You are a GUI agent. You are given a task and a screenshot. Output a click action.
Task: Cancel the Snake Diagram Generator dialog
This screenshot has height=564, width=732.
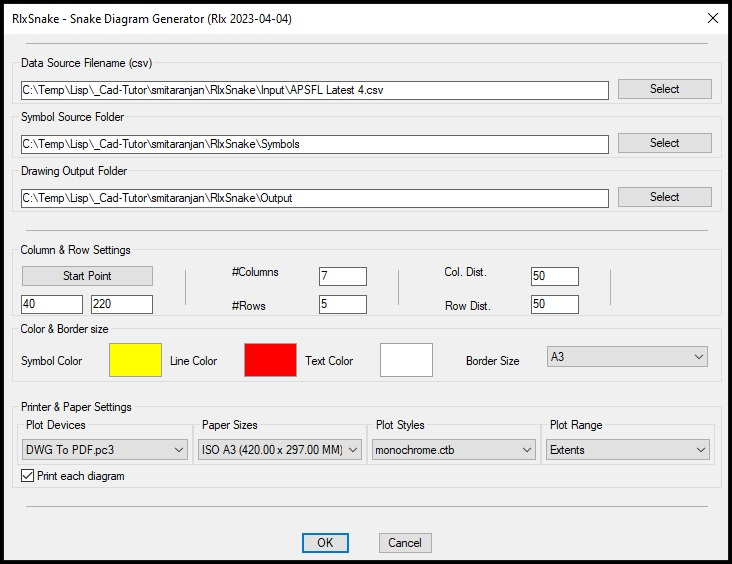405,543
